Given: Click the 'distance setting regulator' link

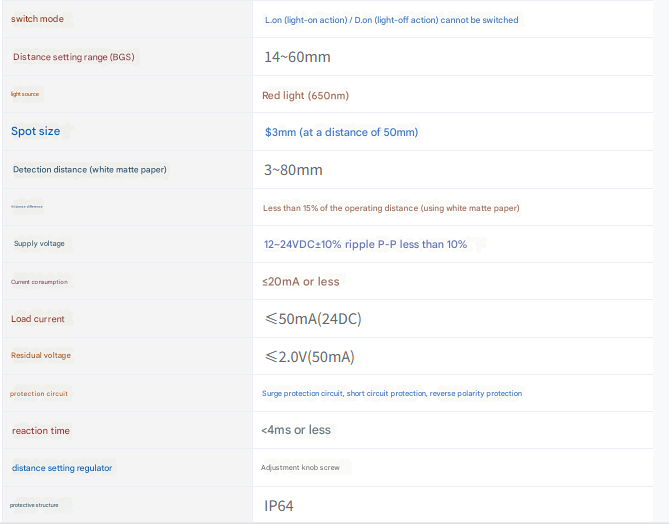Looking at the screenshot, I should point(62,468).
